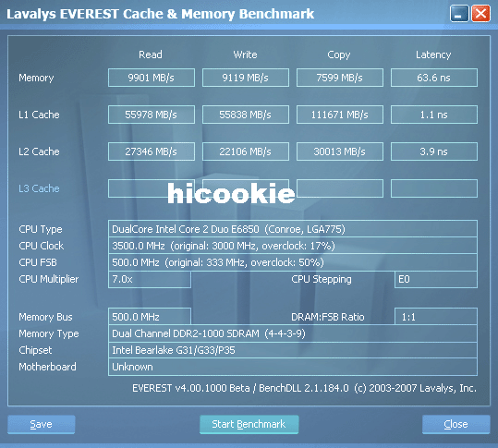Click Chipset Intel Bearlake G31/G33/P35 field

coord(293,350)
